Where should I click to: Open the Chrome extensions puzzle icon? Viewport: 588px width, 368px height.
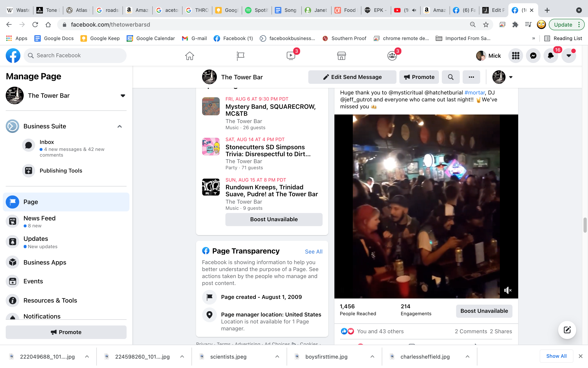point(515,25)
